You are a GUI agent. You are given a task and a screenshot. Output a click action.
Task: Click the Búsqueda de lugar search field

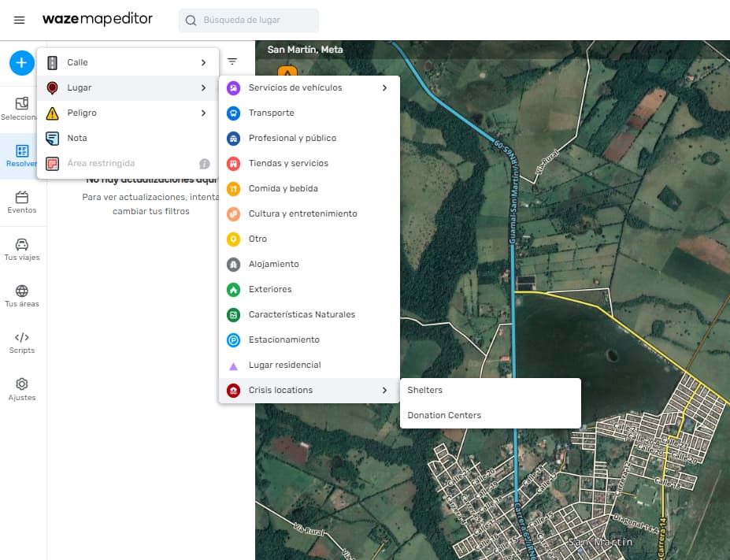click(249, 20)
